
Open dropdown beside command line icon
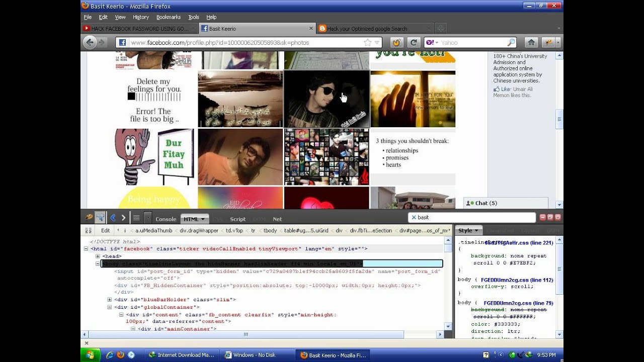[x=147, y=218]
